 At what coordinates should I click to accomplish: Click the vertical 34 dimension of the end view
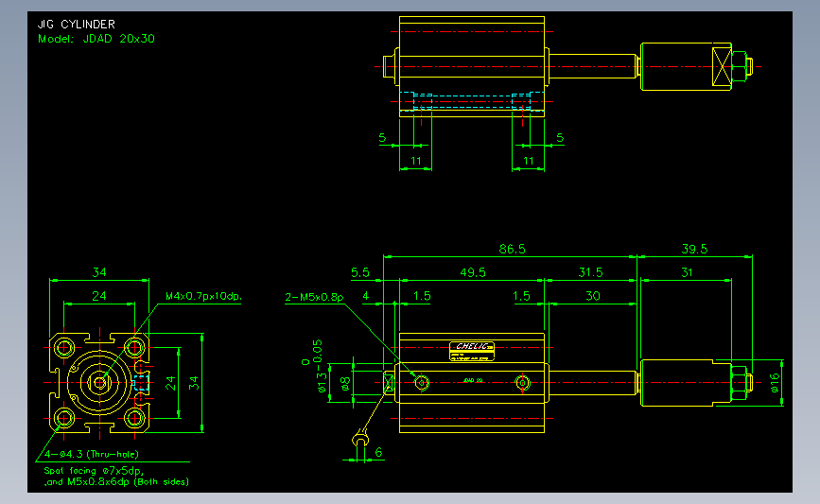[x=194, y=383]
